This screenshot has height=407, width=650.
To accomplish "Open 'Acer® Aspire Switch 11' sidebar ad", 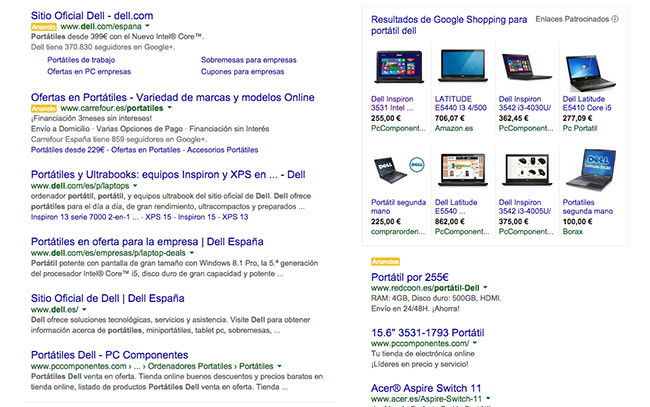I will pos(426,388).
